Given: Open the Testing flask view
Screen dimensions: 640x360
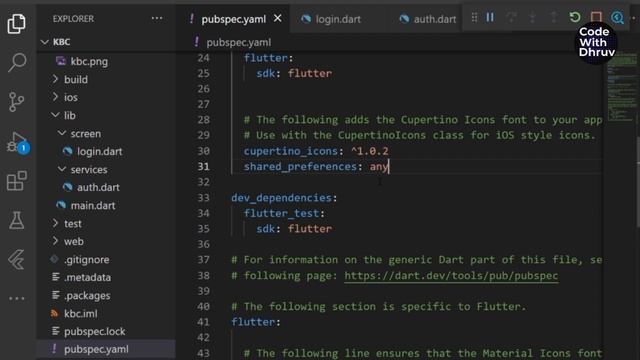Looking at the screenshot, I should point(17,220).
